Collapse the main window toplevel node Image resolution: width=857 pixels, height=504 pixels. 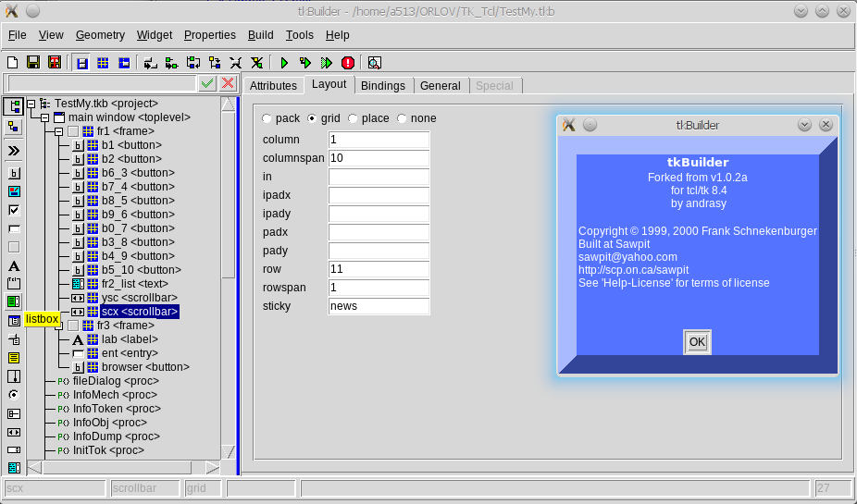pos(44,117)
